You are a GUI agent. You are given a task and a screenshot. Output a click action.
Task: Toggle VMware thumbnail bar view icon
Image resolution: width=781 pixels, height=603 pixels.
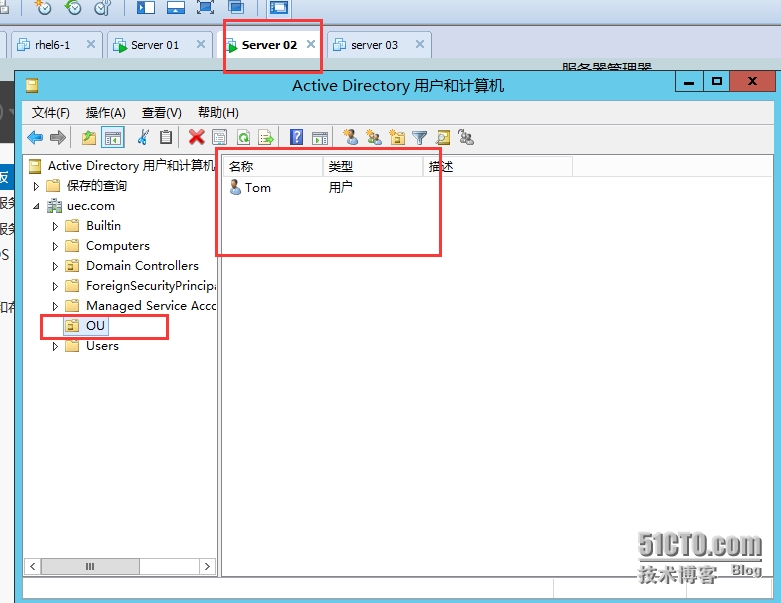(176, 7)
